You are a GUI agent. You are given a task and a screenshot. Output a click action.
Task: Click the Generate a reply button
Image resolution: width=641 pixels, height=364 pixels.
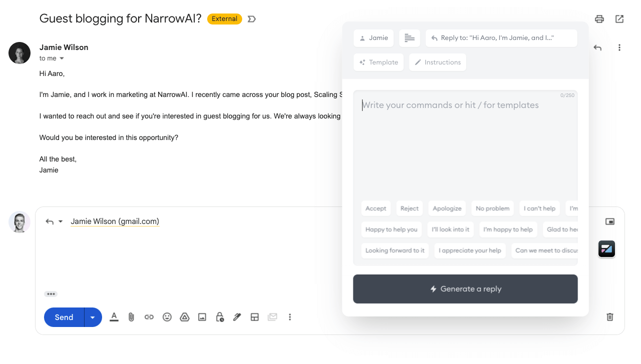click(465, 288)
